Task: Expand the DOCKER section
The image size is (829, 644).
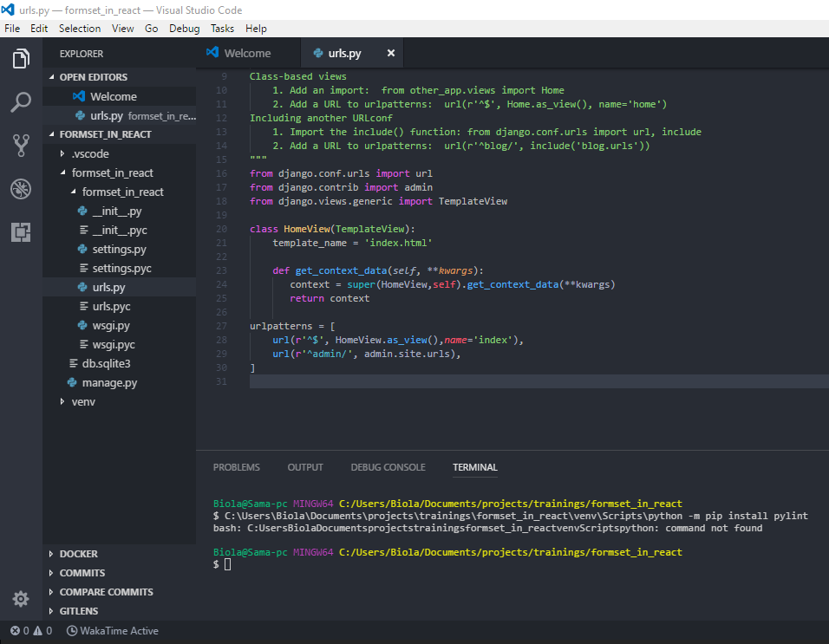Action: tap(78, 554)
